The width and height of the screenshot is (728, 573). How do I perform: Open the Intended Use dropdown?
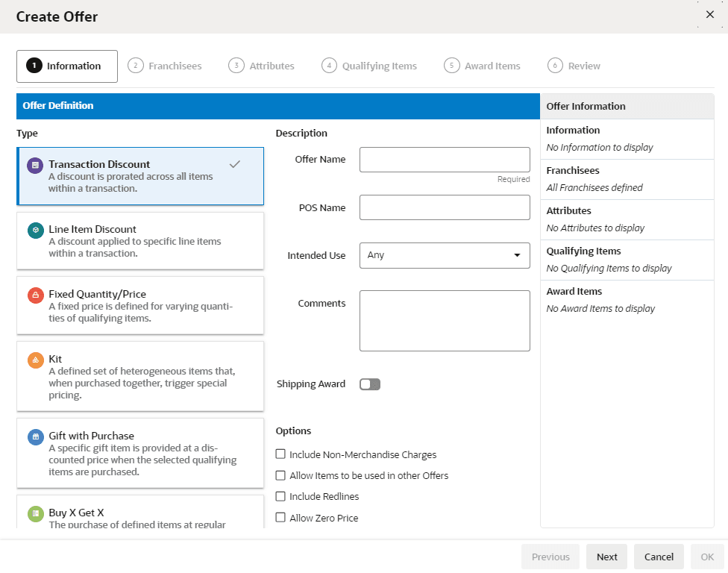(x=445, y=255)
